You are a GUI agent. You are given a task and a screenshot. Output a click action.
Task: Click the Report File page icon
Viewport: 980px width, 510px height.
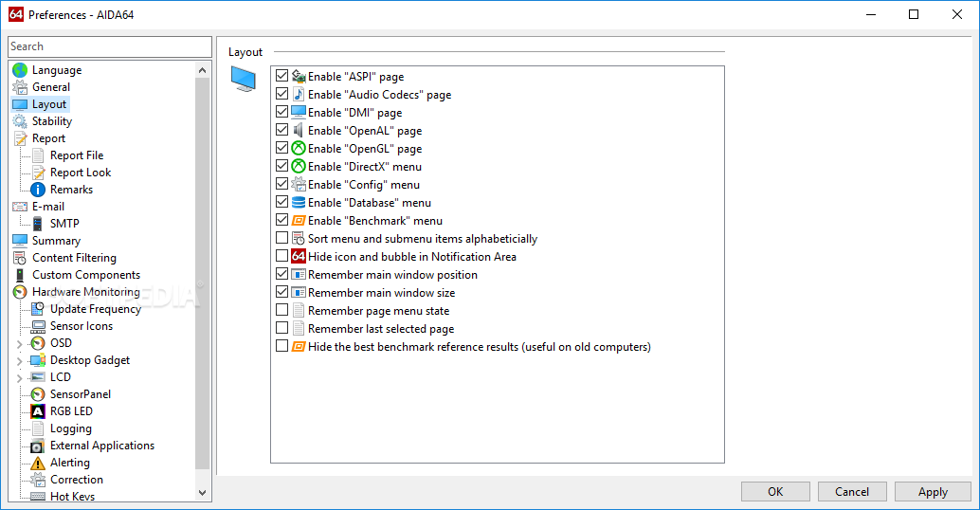(38, 155)
